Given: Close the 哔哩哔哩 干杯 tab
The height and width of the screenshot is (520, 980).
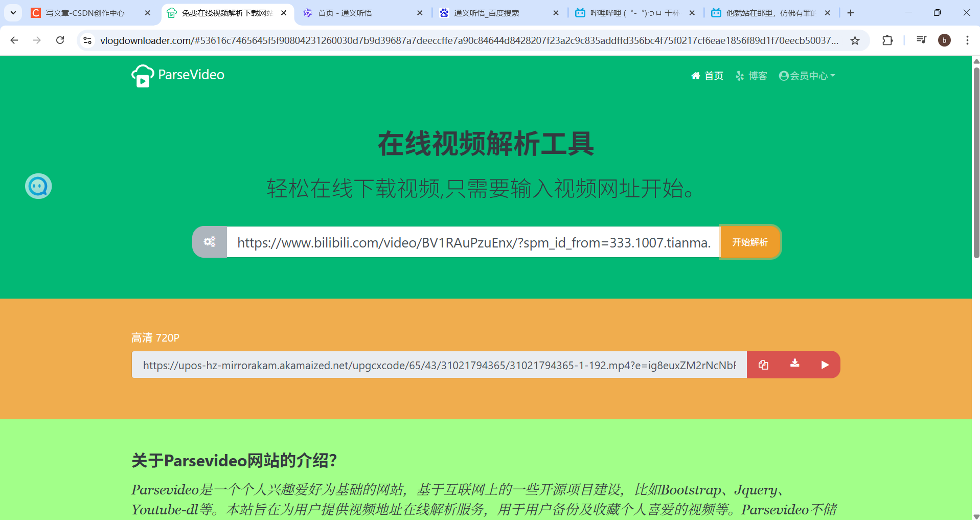Looking at the screenshot, I should tap(692, 13).
